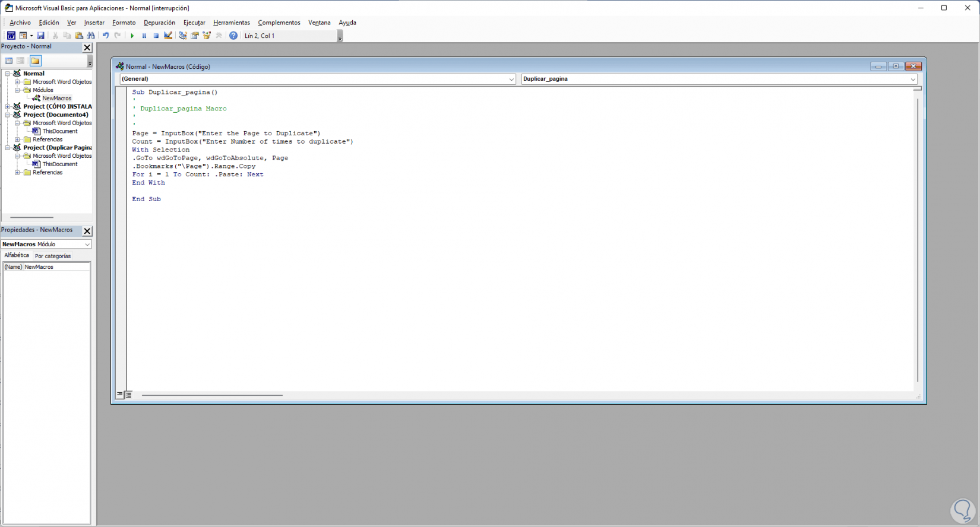Open the Edición menu
980x527 pixels.
pyautogui.click(x=49, y=23)
